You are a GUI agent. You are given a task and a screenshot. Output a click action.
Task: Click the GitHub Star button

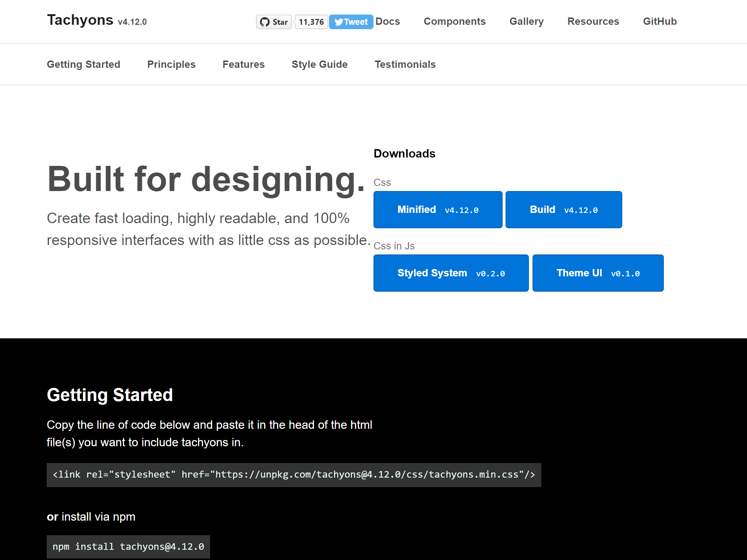pos(274,22)
